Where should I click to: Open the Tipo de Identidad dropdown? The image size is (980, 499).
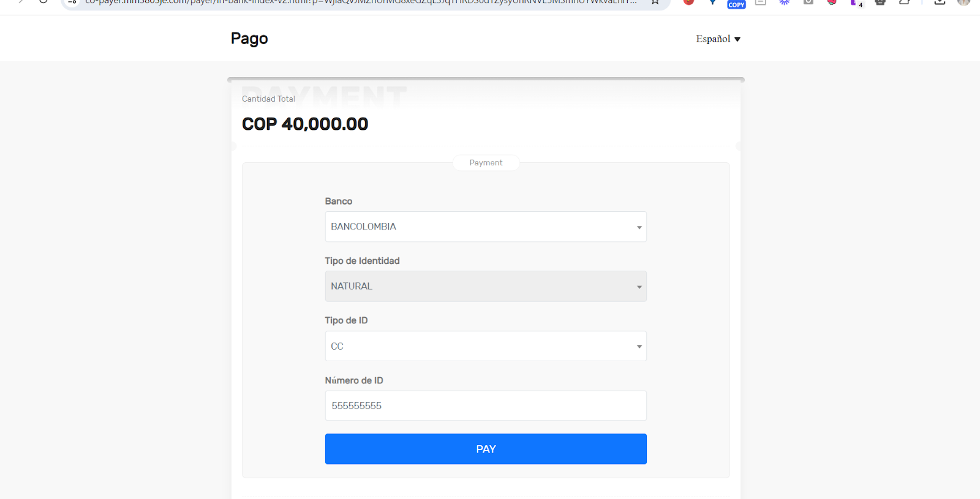(485, 286)
